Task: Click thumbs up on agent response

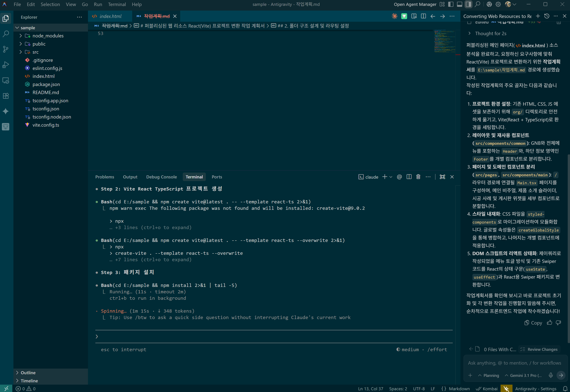Action: 550,322
